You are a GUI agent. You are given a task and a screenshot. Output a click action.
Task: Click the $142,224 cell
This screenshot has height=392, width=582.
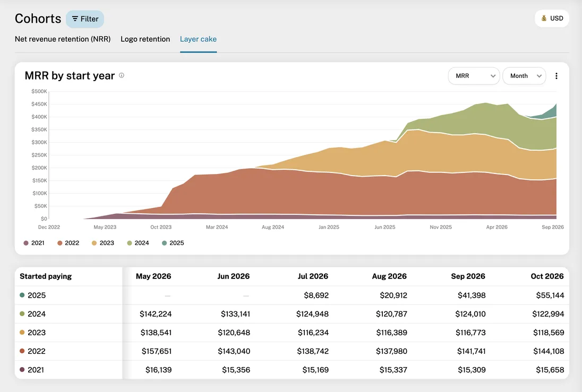[x=156, y=313]
